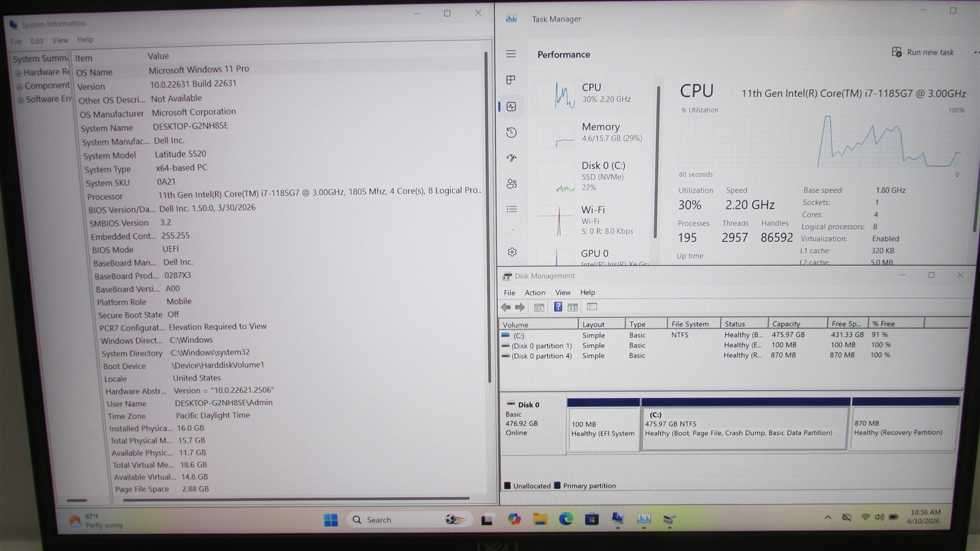This screenshot has width=980, height=551.
Task: Click taskbar Search box
Action: [x=409, y=519]
